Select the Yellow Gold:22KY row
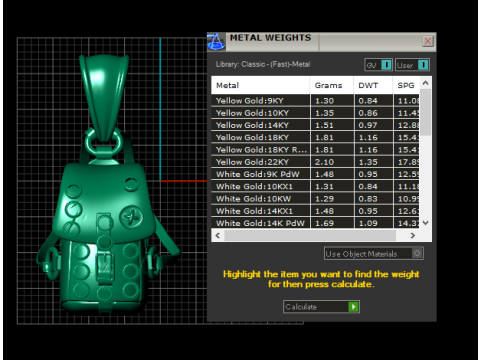The image size is (480, 360). (315, 162)
